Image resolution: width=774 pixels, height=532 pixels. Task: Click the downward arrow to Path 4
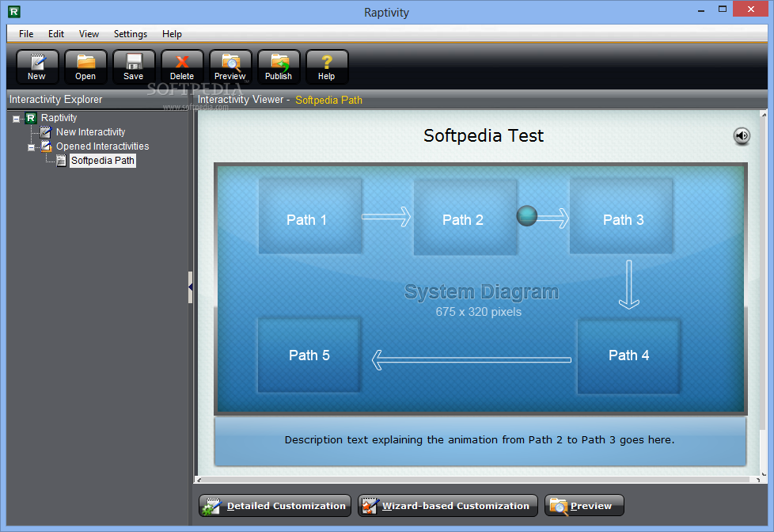coord(629,285)
